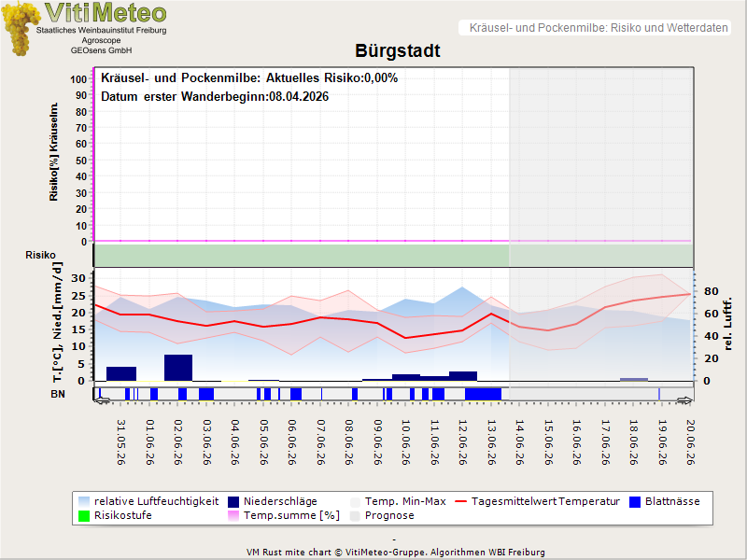Click the footer 'VM Rust mite chart © VitiMeteo-Gruppe' text
Screen dimensions: 747x560
[x=337, y=553]
